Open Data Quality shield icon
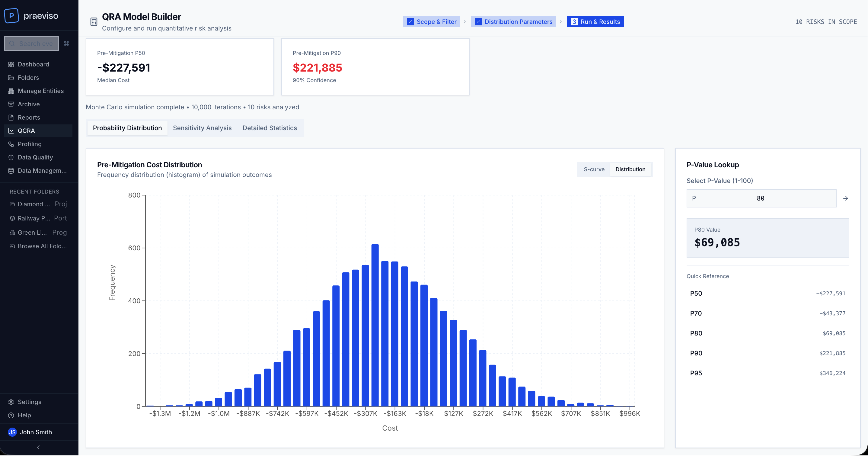The width and height of the screenshot is (868, 456). pyautogui.click(x=11, y=158)
